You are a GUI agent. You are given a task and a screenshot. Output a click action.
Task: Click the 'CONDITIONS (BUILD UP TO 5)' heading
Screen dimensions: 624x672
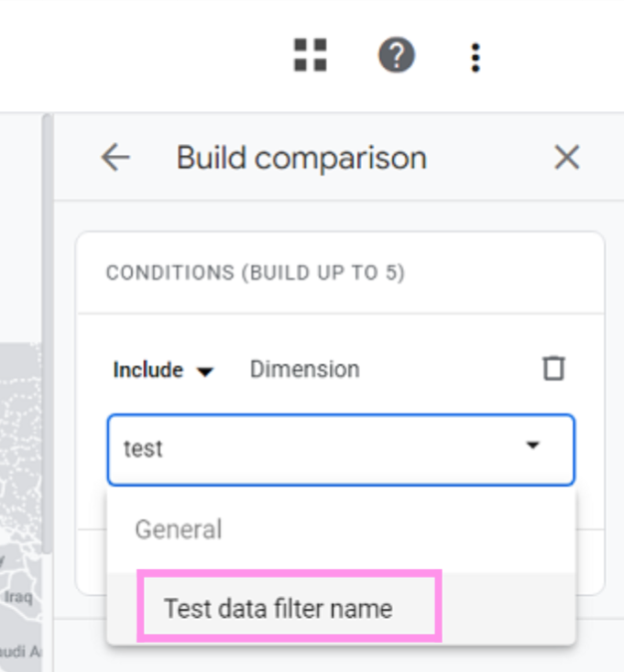coord(255,273)
